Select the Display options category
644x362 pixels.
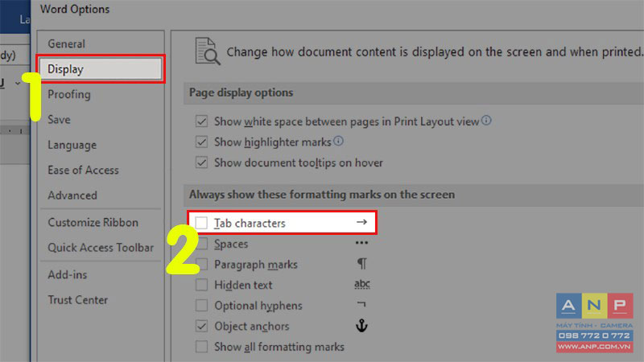pyautogui.click(x=101, y=69)
